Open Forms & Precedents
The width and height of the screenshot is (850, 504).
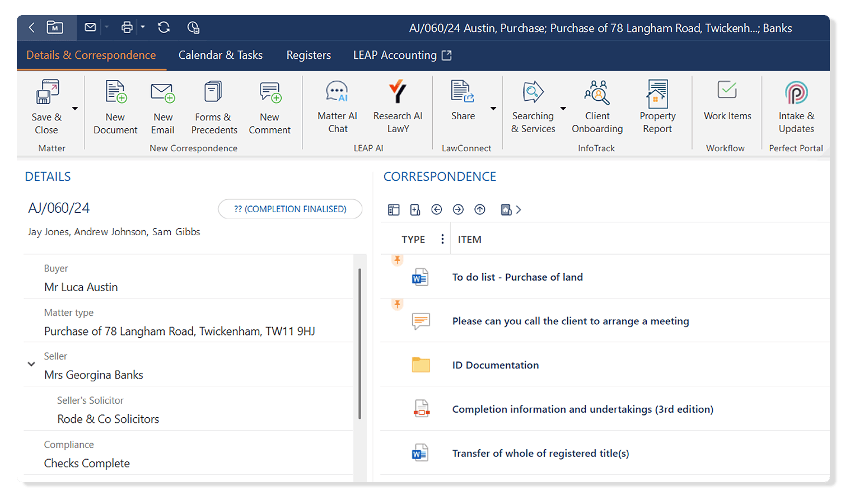(x=214, y=108)
